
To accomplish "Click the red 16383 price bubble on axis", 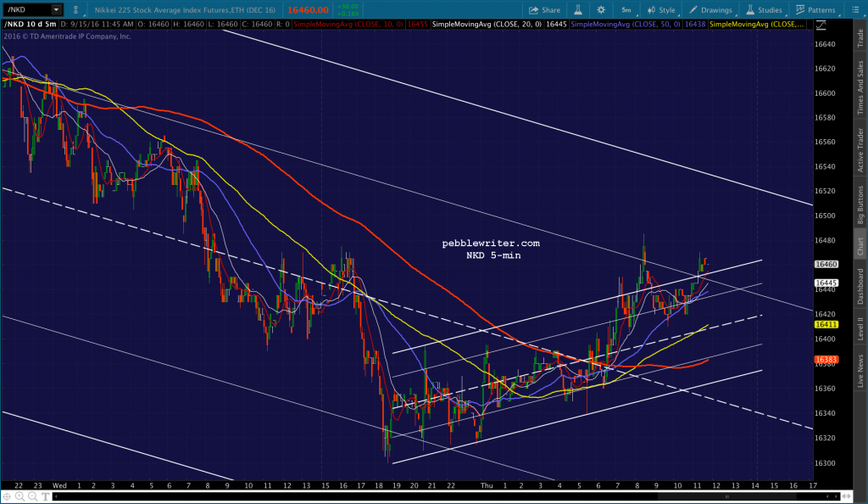I will [826, 360].
